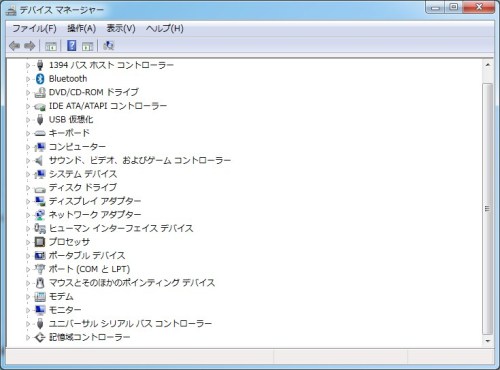Click the サウンド speaker icon
Viewport: 500px width, 370px height.
pyautogui.click(x=39, y=160)
